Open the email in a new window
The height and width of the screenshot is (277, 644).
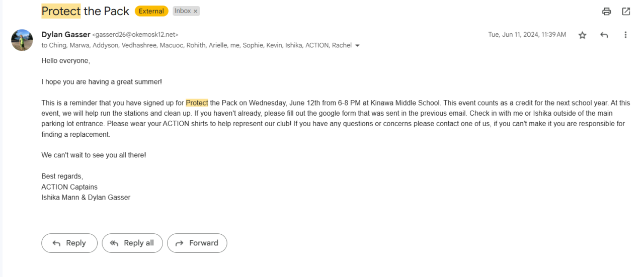[x=626, y=11]
